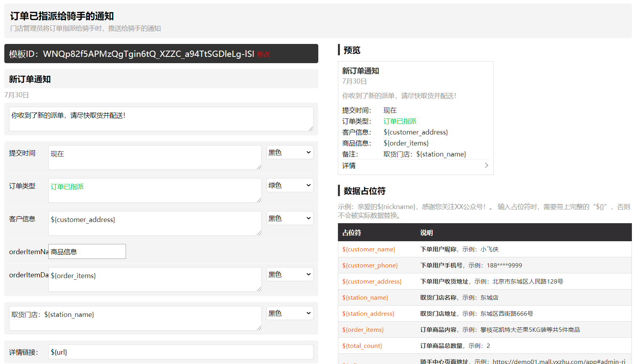Open the 订单类型 green color dropdown
The width and height of the screenshot is (637, 364).
[290, 186]
